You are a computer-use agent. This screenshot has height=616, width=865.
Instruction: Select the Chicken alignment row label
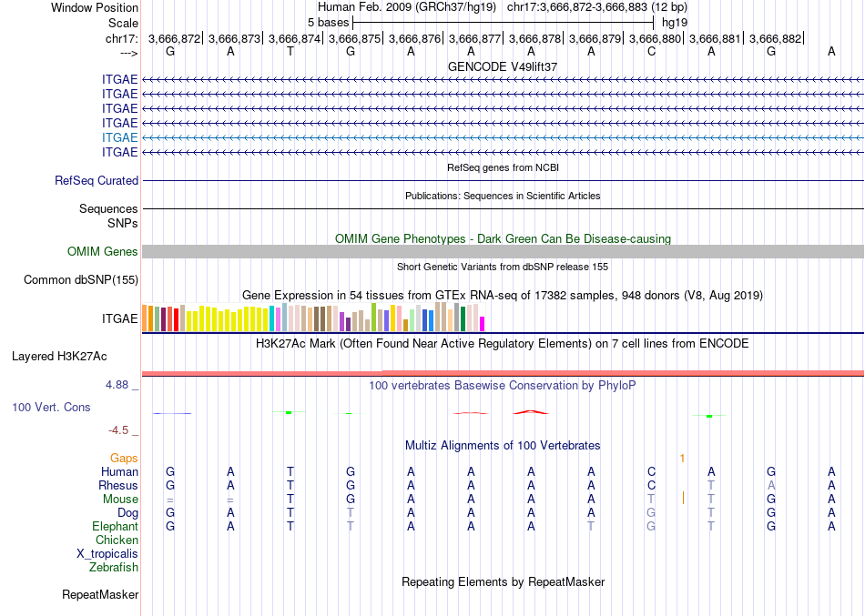117,540
